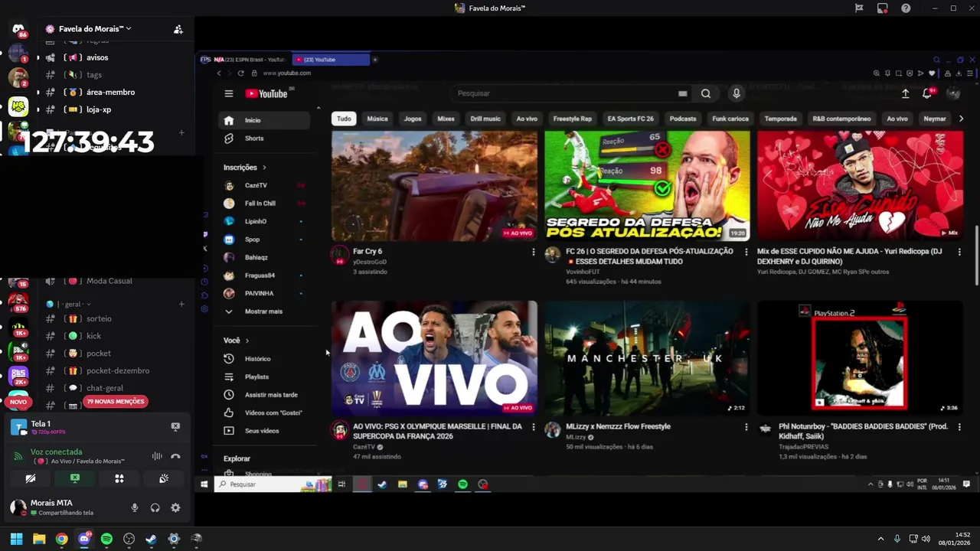Open the loja-xp channel
Image resolution: width=980 pixels, height=551 pixels.
[99, 109]
